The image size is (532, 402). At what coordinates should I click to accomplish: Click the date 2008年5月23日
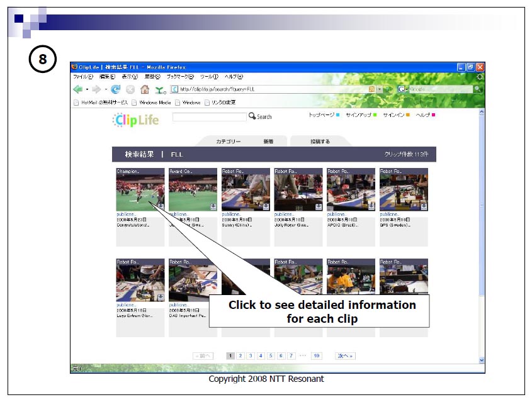coord(132,220)
